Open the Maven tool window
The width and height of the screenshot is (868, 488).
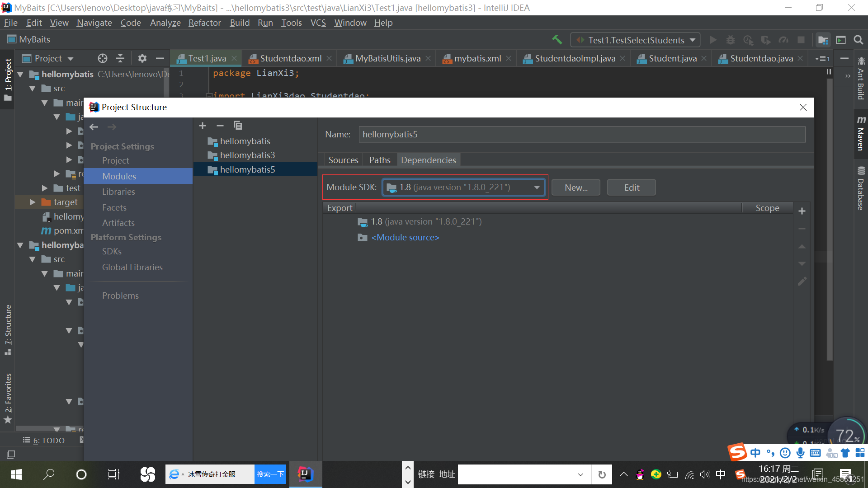[x=861, y=133]
